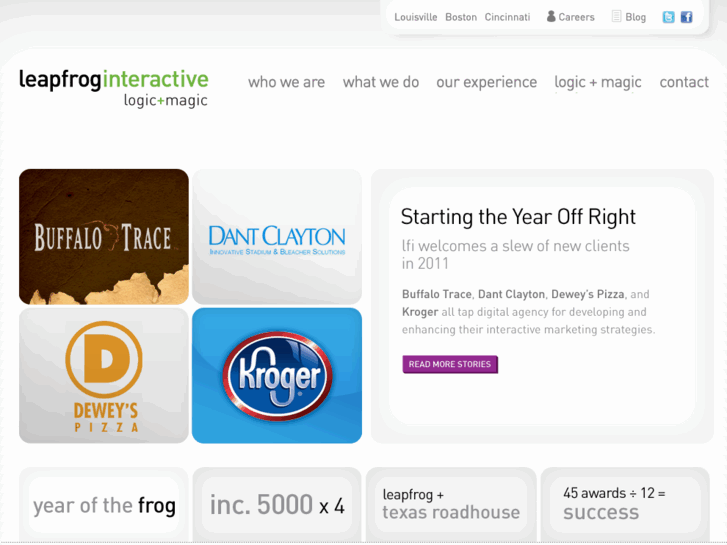The image size is (727, 545).
Task: Click the bold 'Dewey's Pizza' text
Action: tap(587, 294)
